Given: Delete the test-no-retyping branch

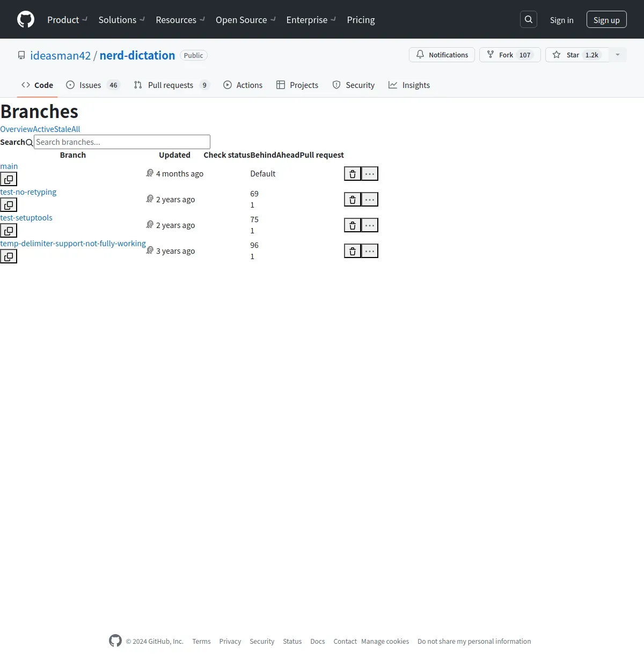Looking at the screenshot, I should click(353, 200).
